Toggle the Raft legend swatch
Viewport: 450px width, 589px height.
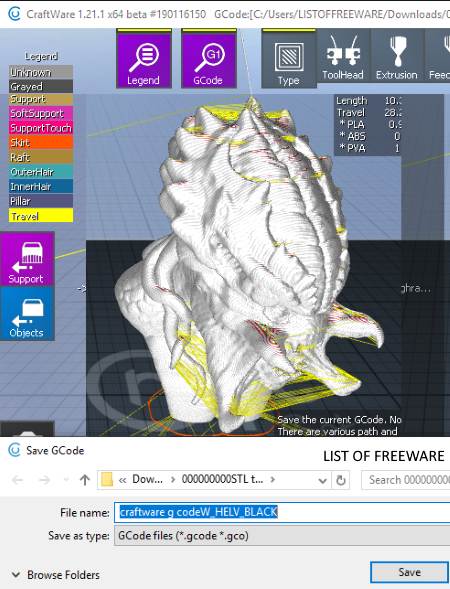(41, 157)
